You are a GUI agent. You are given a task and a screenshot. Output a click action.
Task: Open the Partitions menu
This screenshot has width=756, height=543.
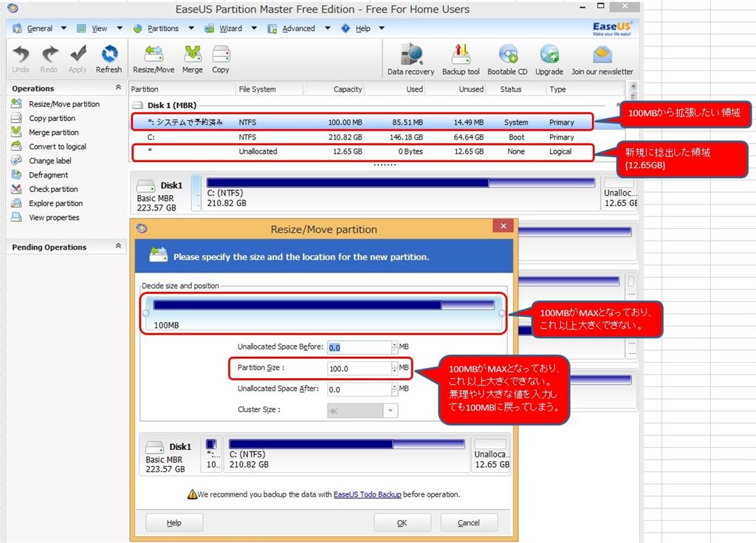163,29
